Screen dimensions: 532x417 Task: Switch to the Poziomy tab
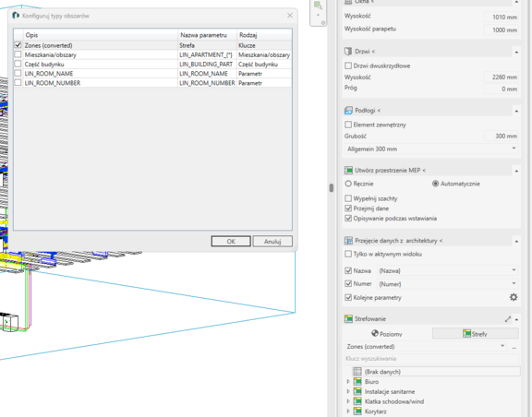point(387,334)
